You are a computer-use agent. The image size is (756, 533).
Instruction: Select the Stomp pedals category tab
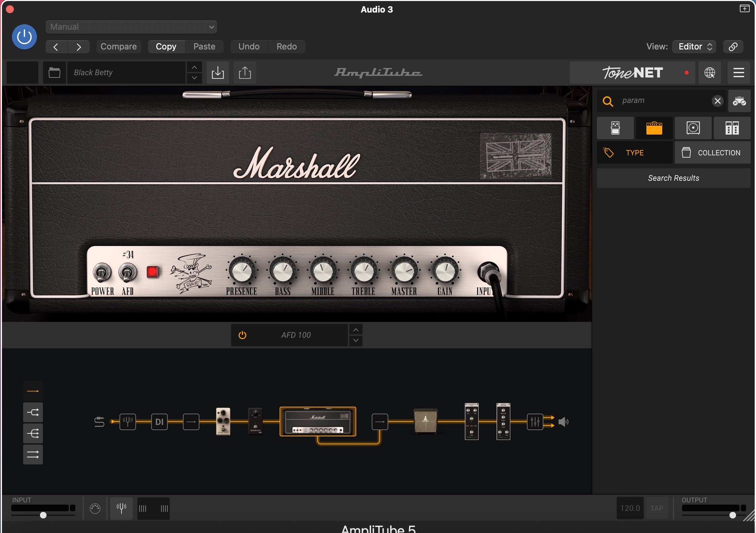(x=615, y=128)
